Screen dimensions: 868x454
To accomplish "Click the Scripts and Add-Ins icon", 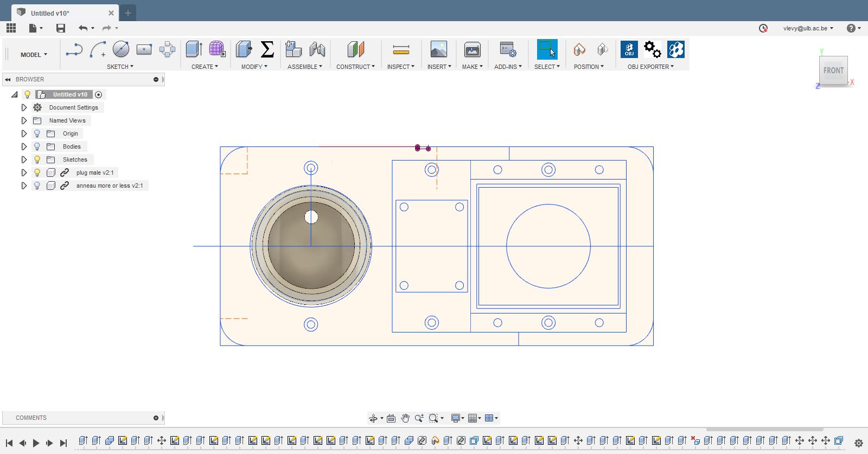I will [508, 49].
